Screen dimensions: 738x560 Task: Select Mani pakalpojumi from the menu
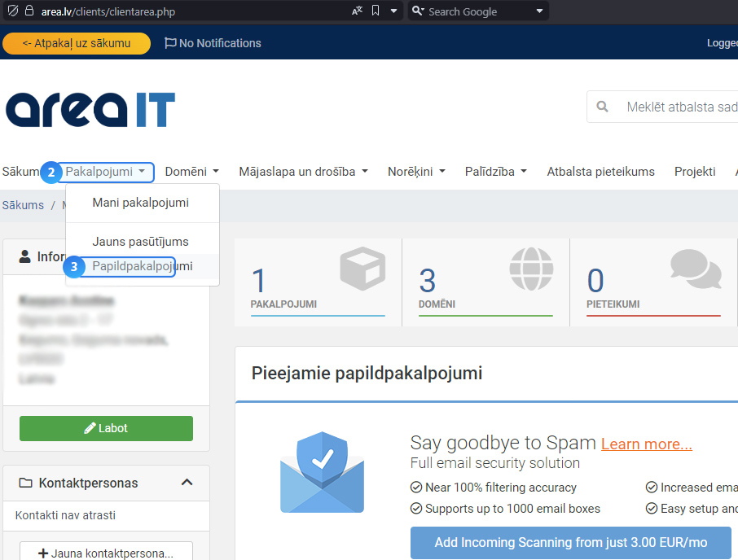coord(140,203)
